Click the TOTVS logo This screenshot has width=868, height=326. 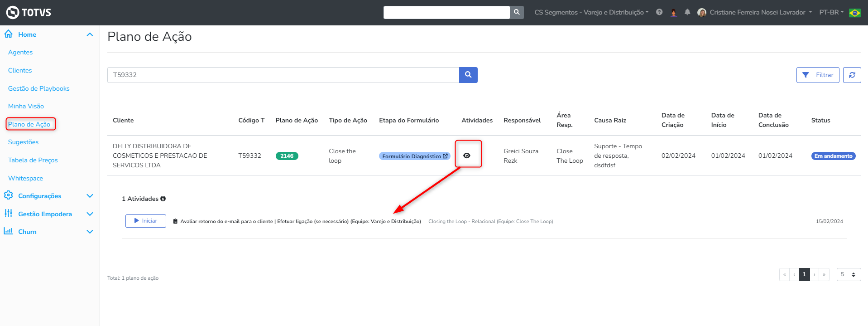pos(29,12)
